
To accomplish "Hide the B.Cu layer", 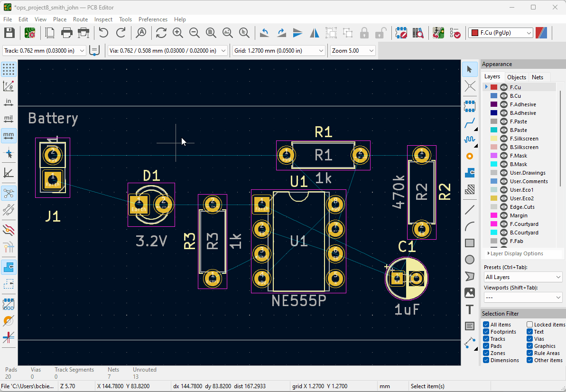I will (x=504, y=96).
